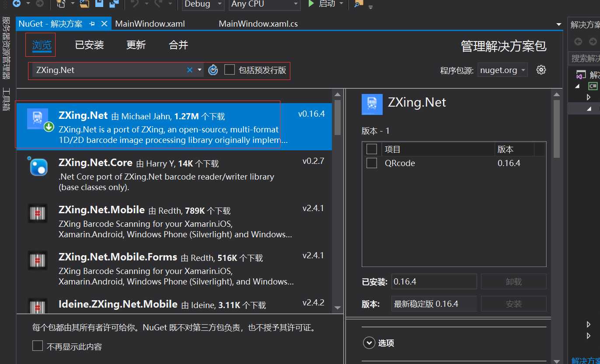Click the redo arrow icon
The height and width of the screenshot is (364, 600).
click(x=158, y=3)
